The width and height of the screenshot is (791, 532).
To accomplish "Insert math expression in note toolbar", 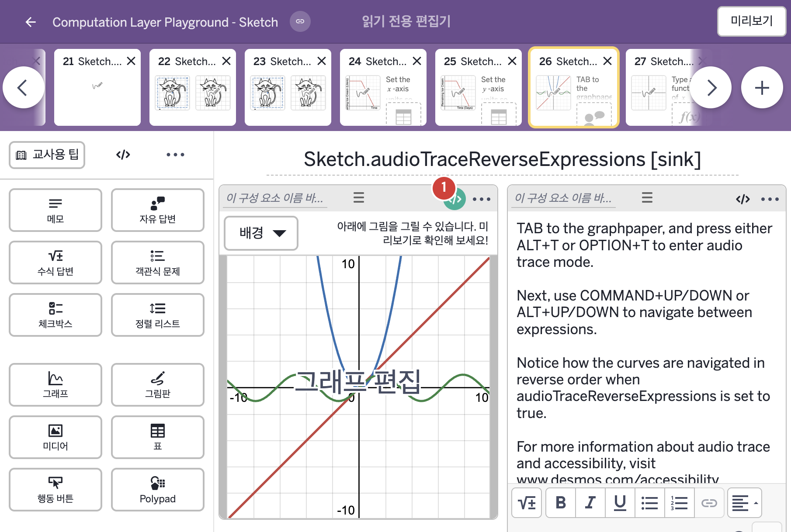I will click(x=527, y=503).
